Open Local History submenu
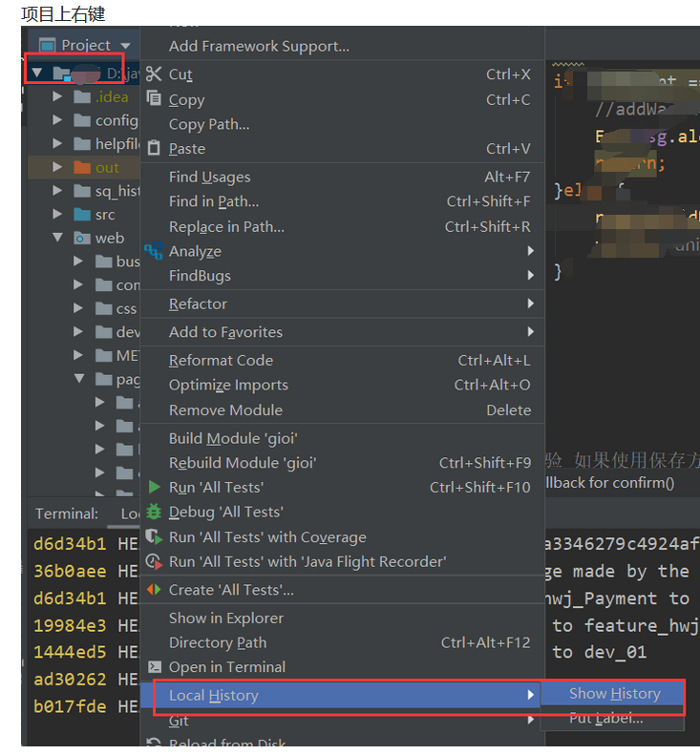700x755 pixels. click(343, 695)
